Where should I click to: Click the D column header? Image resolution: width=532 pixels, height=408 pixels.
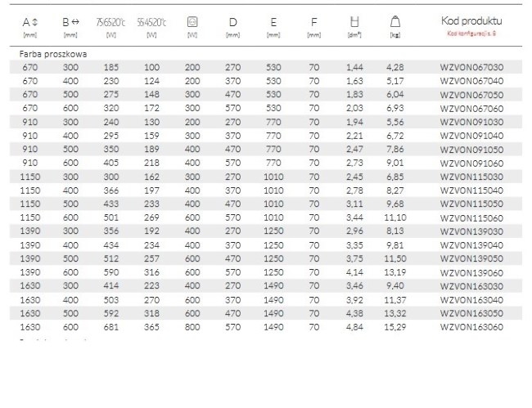[232, 23]
